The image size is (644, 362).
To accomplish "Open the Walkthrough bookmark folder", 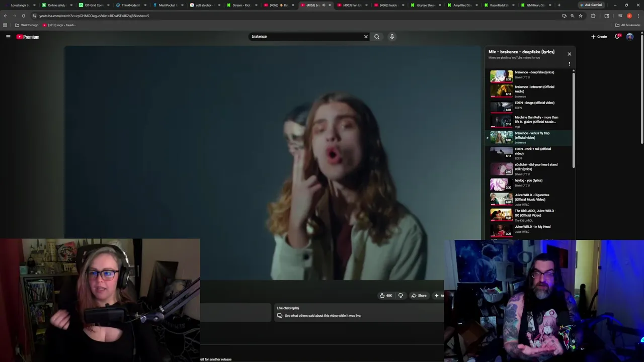I will pos(27,25).
